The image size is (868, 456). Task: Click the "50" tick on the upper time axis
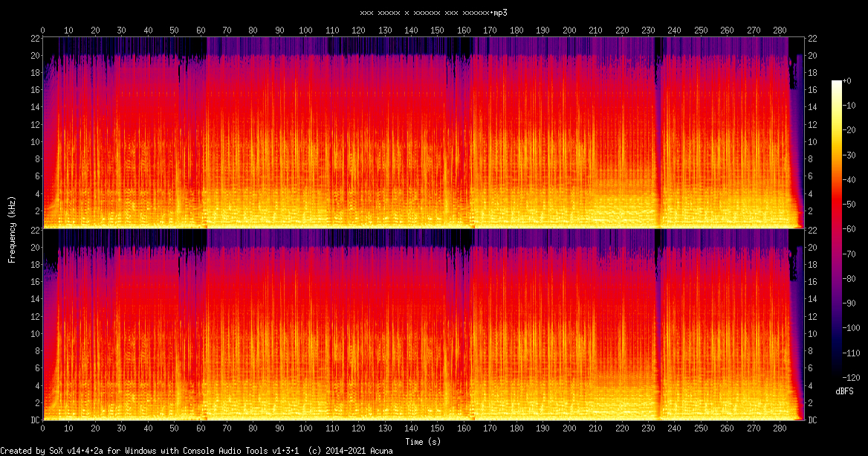pyautogui.click(x=175, y=30)
